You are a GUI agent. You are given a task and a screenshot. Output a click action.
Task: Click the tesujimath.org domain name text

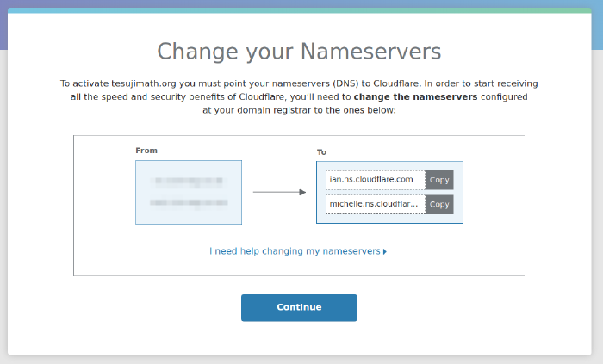[144, 83]
